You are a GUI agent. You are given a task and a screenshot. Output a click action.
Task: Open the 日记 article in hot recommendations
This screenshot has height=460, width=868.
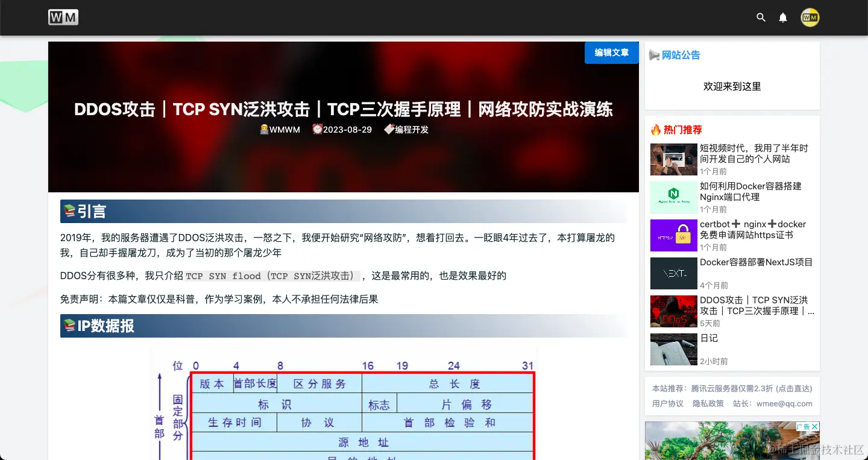pyautogui.click(x=708, y=338)
